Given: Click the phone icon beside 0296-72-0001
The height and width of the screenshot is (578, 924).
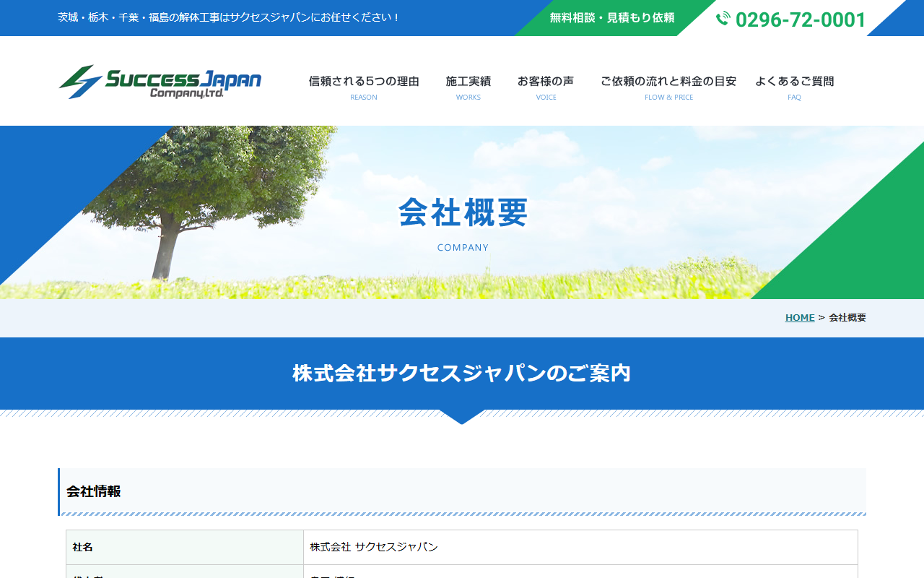Looking at the screenshot, I should [723, 19].
